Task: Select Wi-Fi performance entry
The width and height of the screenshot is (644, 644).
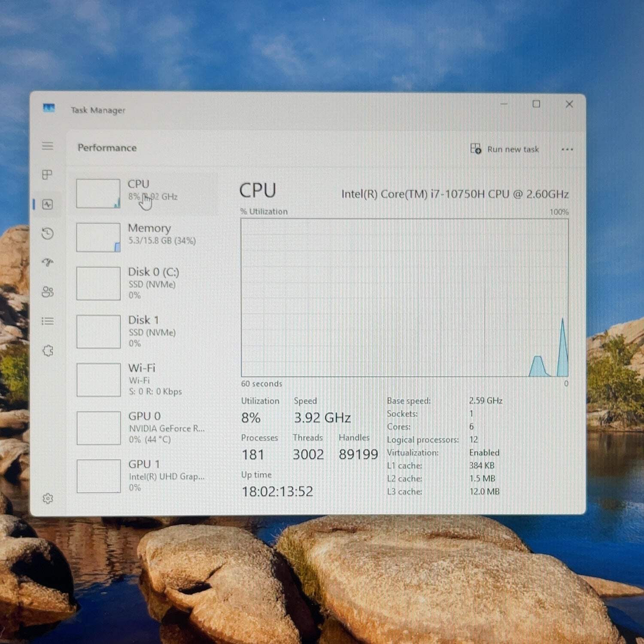Action: 144,380
